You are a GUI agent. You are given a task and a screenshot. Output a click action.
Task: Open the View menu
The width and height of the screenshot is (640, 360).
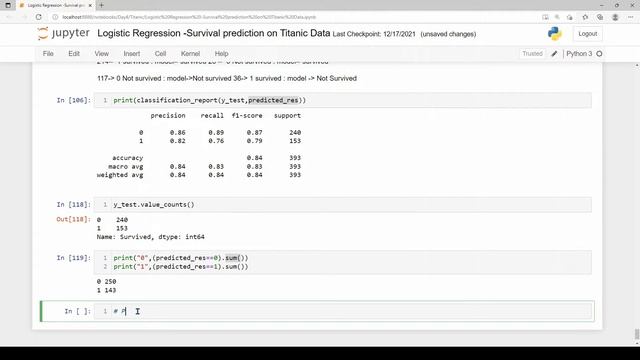[x=102, y=53]
